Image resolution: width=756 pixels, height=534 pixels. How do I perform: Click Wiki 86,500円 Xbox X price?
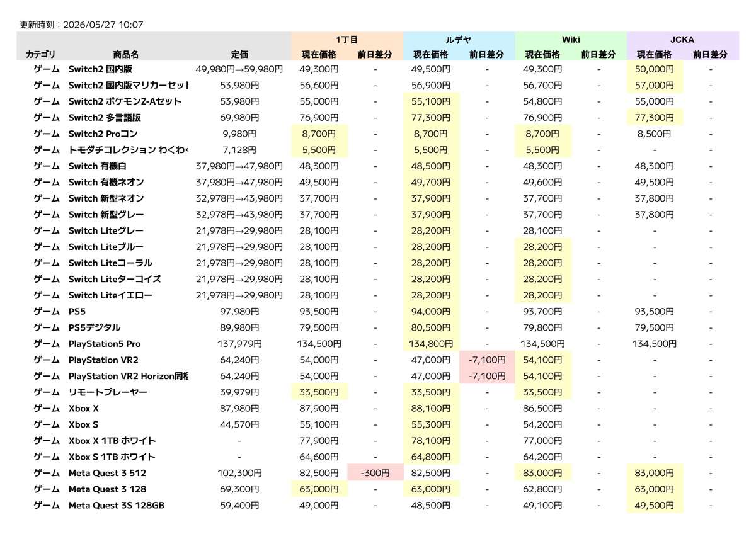543,408
